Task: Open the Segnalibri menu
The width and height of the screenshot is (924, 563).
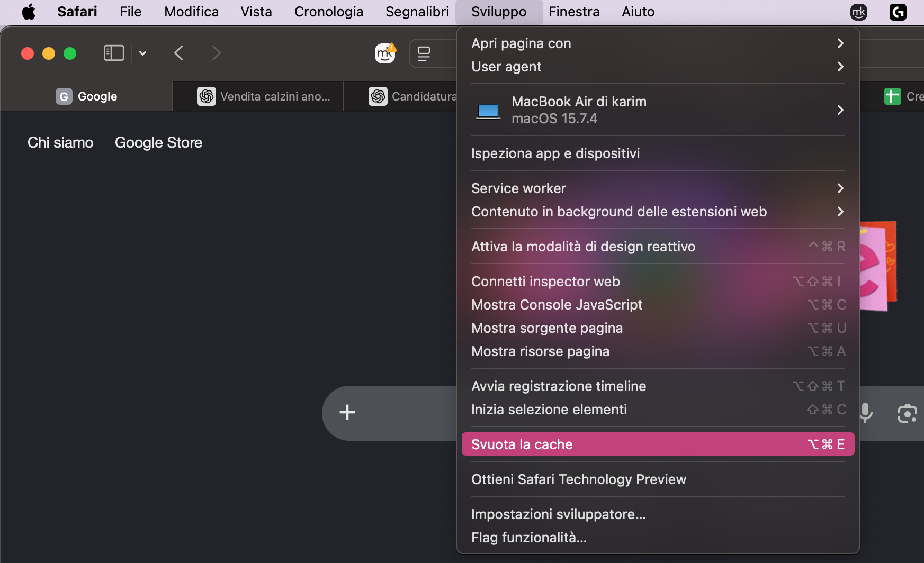Action: [417, 12]
